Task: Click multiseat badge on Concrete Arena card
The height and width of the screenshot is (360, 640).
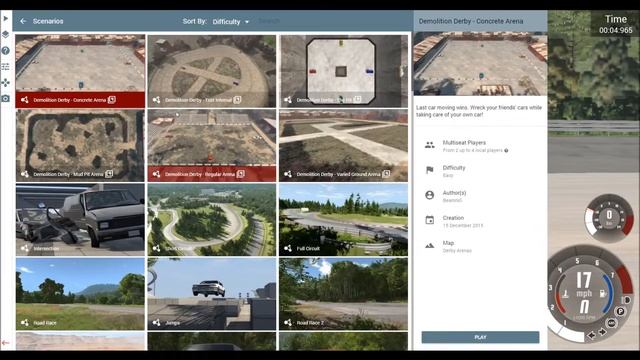Action: tap(112, 100)
